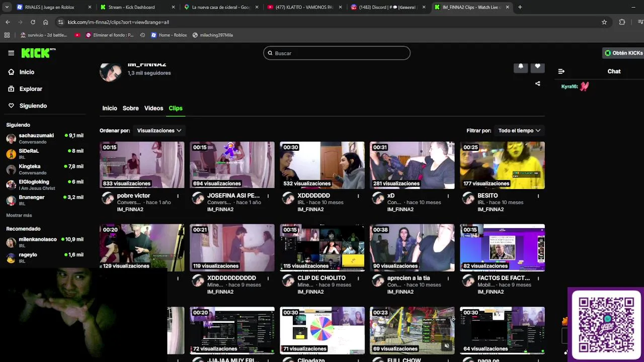
Task: Click the browser back arrow
Action: (8, 22)
